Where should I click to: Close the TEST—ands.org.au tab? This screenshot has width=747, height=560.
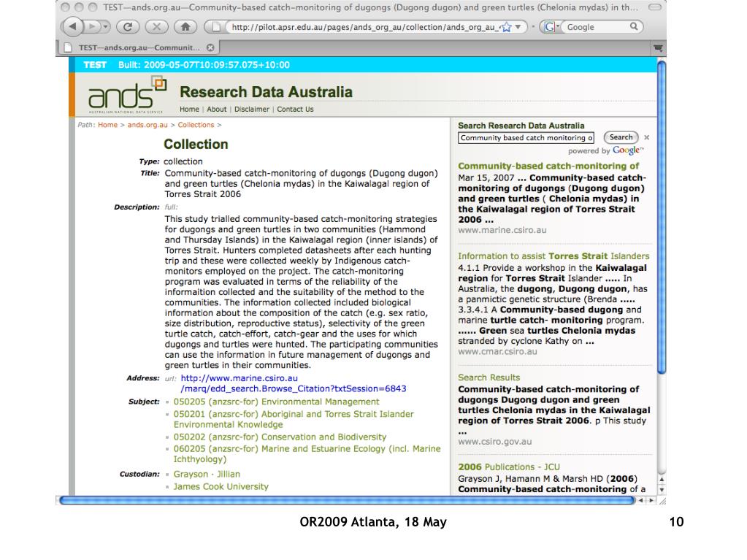click(x=210, y=47)
